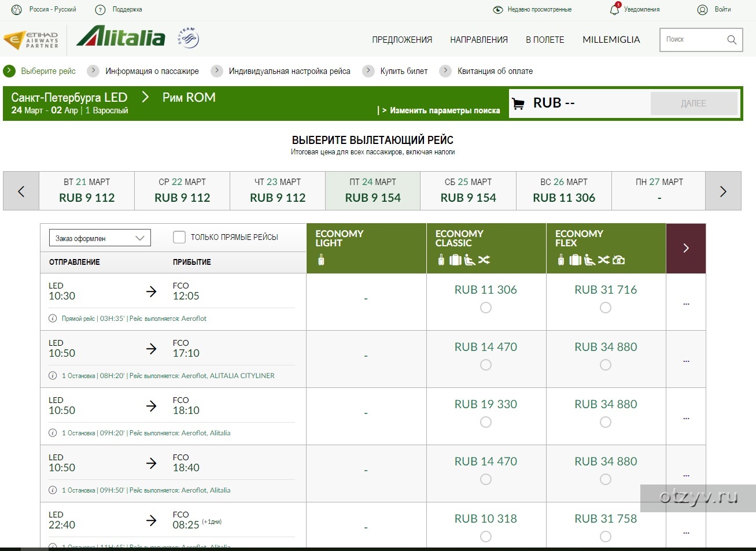The width and height of the screenshot is (756, 551).
Task: Expand options for the 10:30 flight row
Action: coord(686,303)
